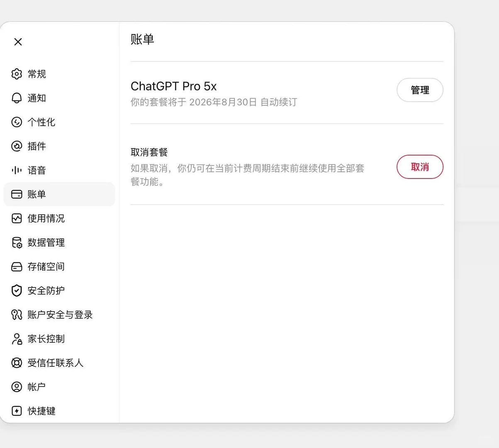Close the settings dialog with X
The width and height of the screenshot is (499, 448).
pos(18,41)
